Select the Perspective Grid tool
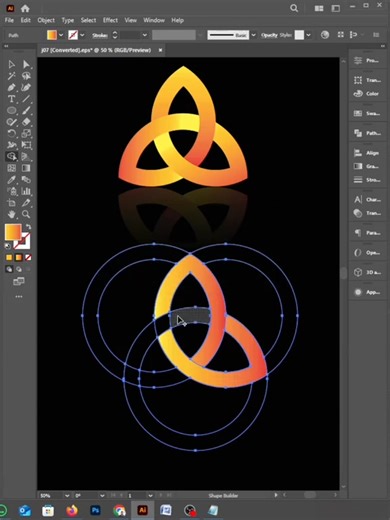The image size is (390, 520). 26,157
